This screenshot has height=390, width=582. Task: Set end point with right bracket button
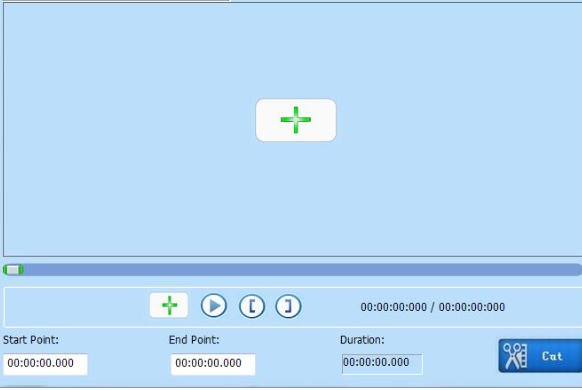pyautogui.click(x=288, y=306)
